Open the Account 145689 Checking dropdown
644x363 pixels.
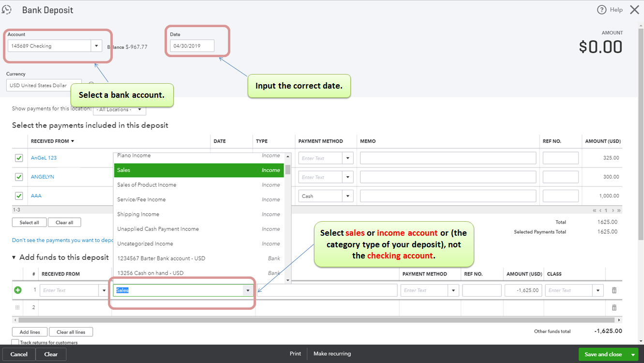tap(96, 46)
